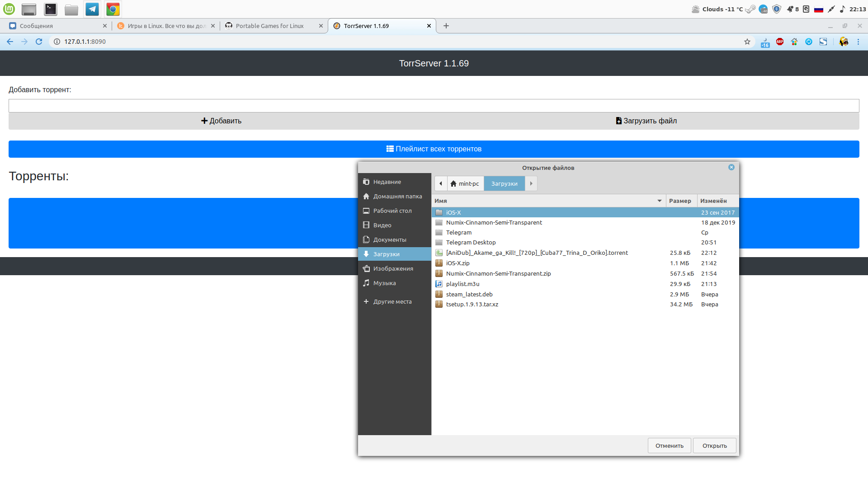Click the Отменить button

[x=669, y=446]
